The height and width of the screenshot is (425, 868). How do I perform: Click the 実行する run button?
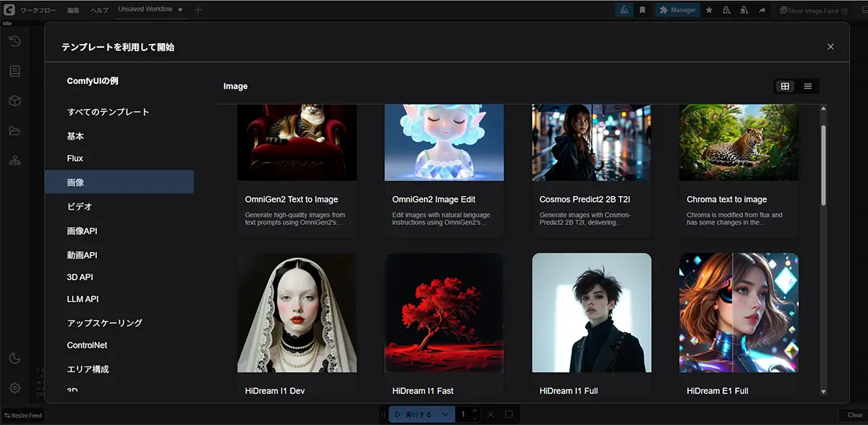[414, 414]
